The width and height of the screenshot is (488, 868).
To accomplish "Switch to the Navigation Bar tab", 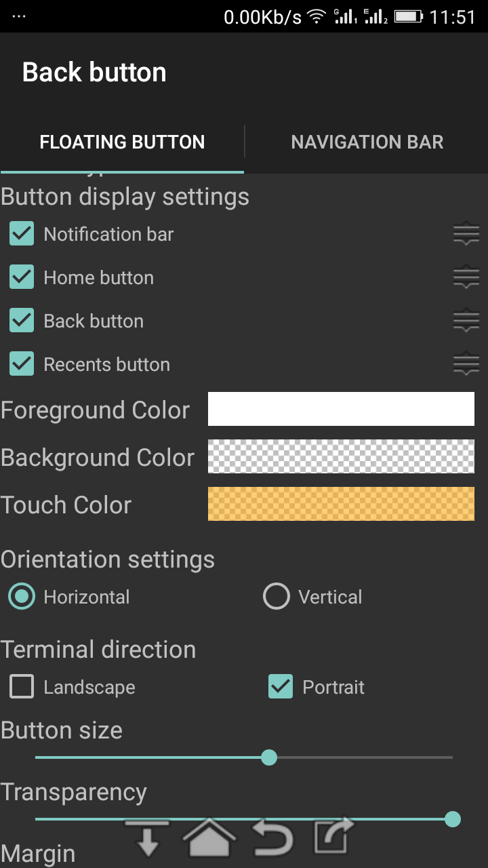I will pos(367,142).
